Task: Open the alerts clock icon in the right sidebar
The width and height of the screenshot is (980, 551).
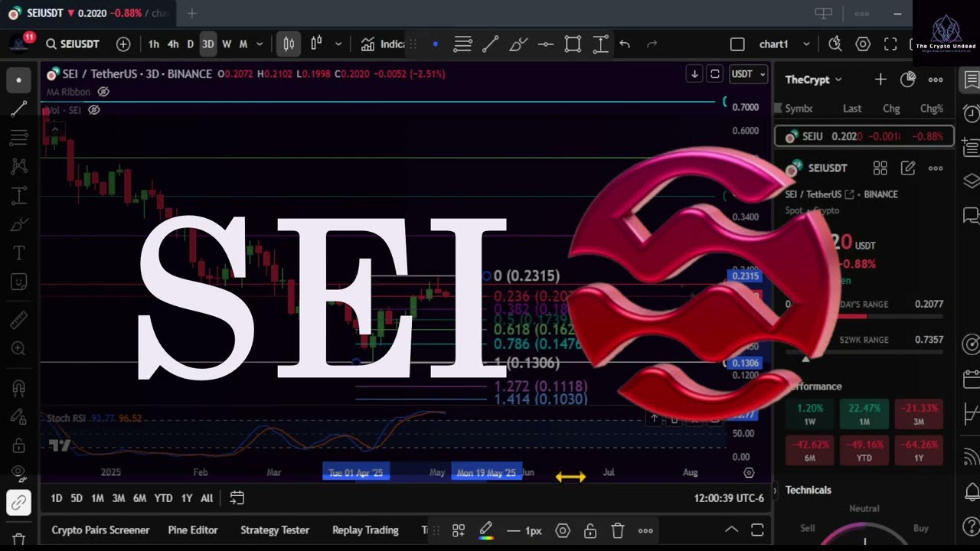Action: pos(971,114)
